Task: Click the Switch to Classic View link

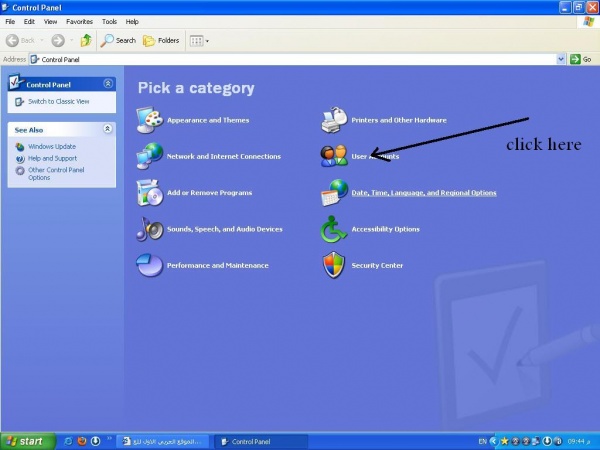Action: coord(59,101)
